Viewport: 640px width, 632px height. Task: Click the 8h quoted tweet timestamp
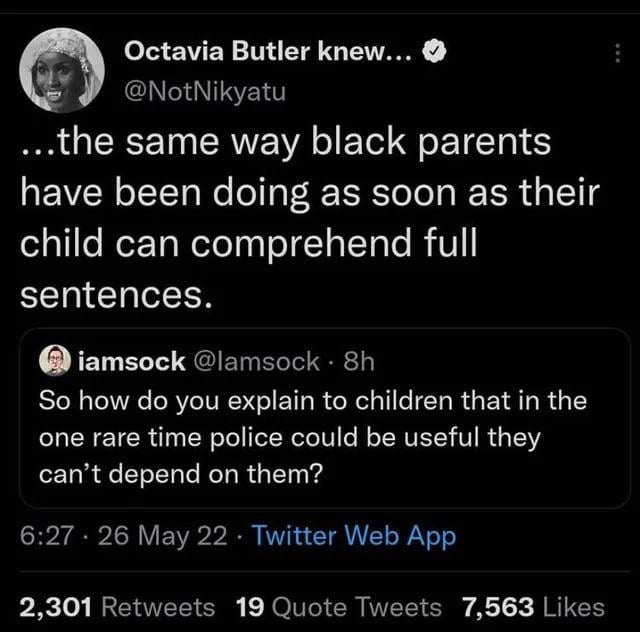point(355,360)
